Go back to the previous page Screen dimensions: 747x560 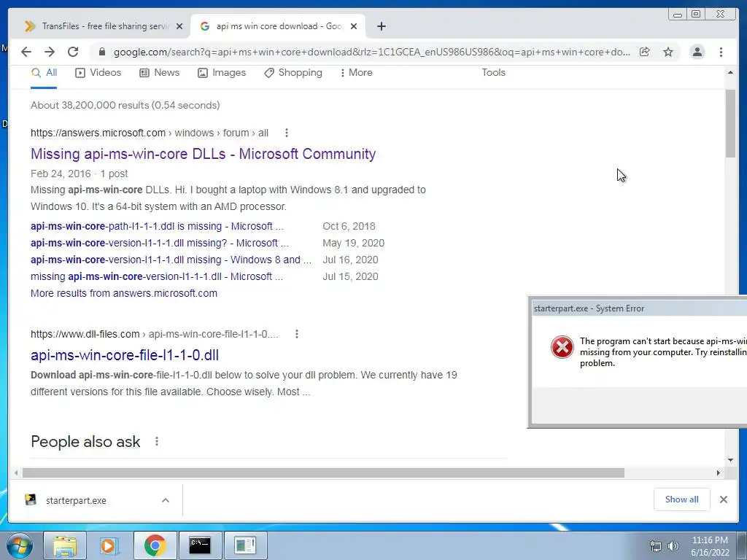[26, 52]
